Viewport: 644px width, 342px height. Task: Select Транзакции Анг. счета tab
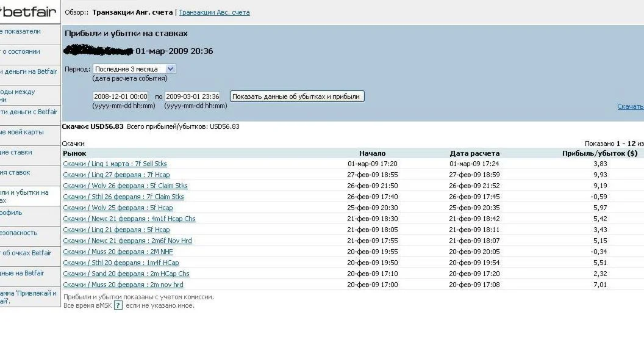(x=132, y=12)
